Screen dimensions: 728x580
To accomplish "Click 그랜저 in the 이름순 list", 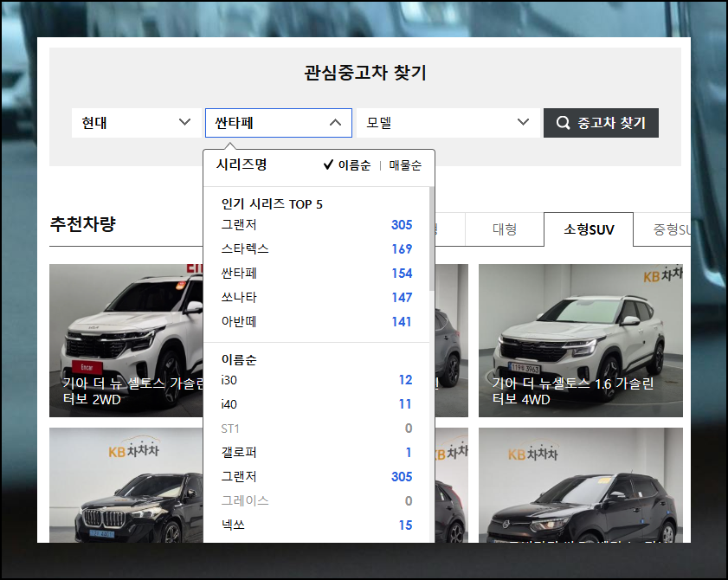I will pos(316,476).
